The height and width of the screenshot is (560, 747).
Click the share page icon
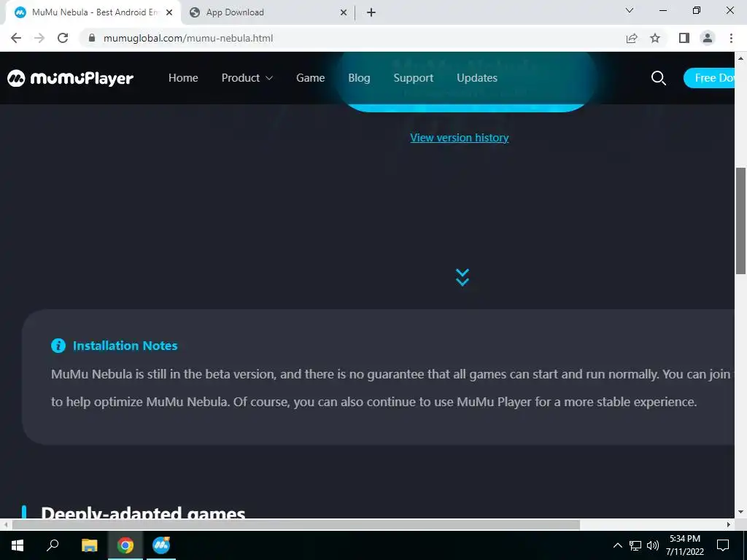[x=632, y=38]
